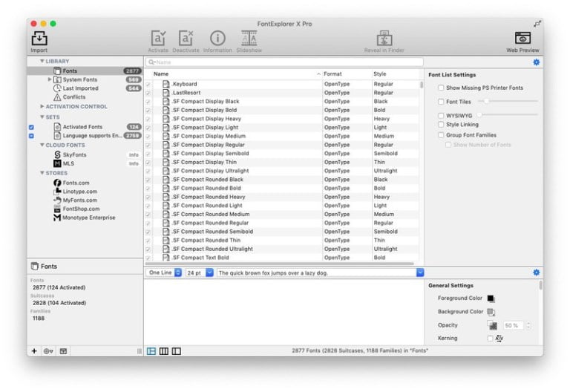Select the Fonts library item
This screenshot has width=570, height=392.
click(85, 71)
